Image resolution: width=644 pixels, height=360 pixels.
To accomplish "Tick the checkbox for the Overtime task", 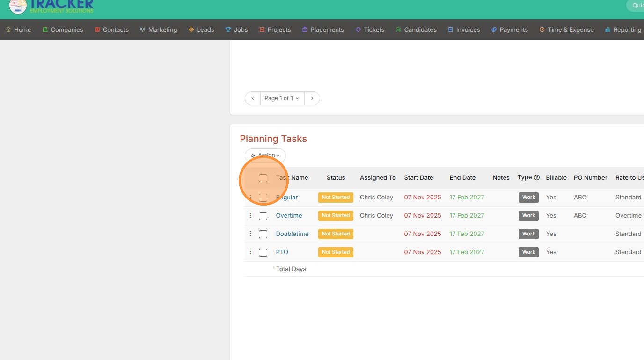I will [x=263, y=216].
